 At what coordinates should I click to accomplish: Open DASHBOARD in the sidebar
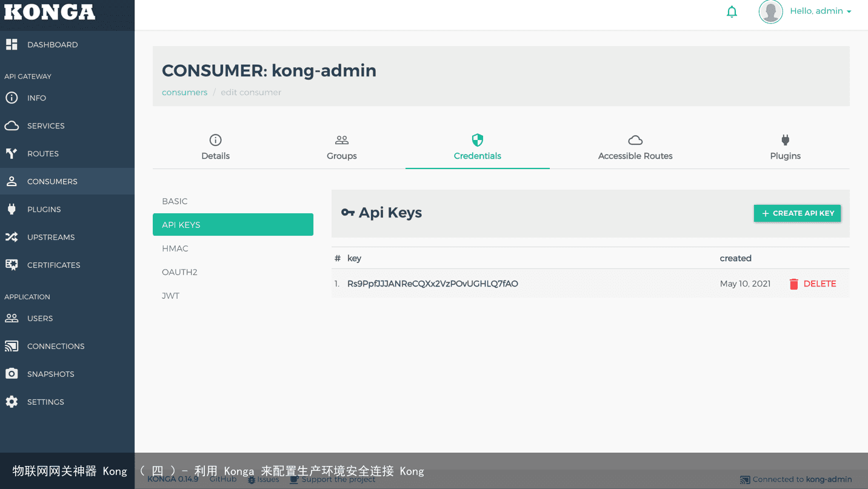67,44
